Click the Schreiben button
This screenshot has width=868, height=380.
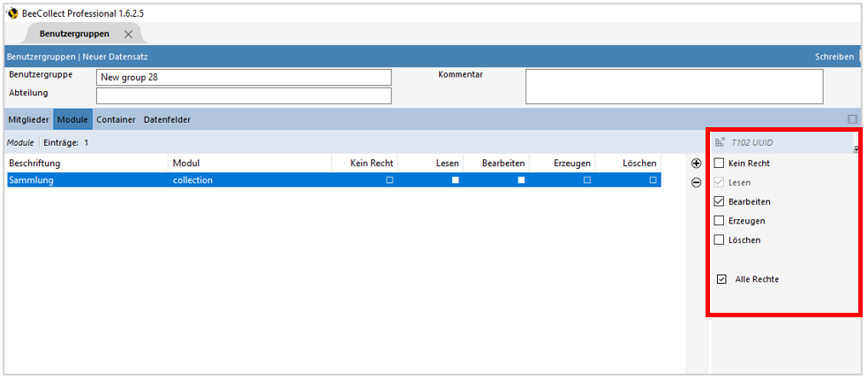coord(834,57)
